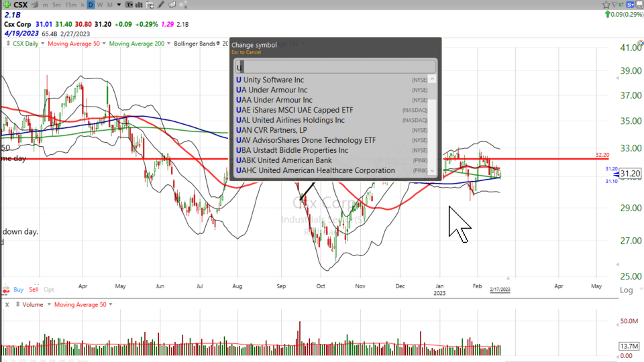Select Unity Software Inc from list

point(273,80)
